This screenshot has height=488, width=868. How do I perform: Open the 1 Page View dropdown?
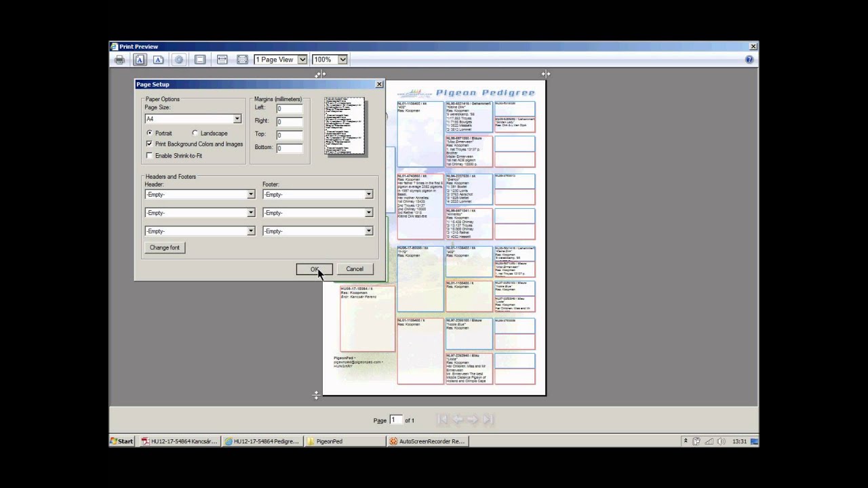(302, 60)
